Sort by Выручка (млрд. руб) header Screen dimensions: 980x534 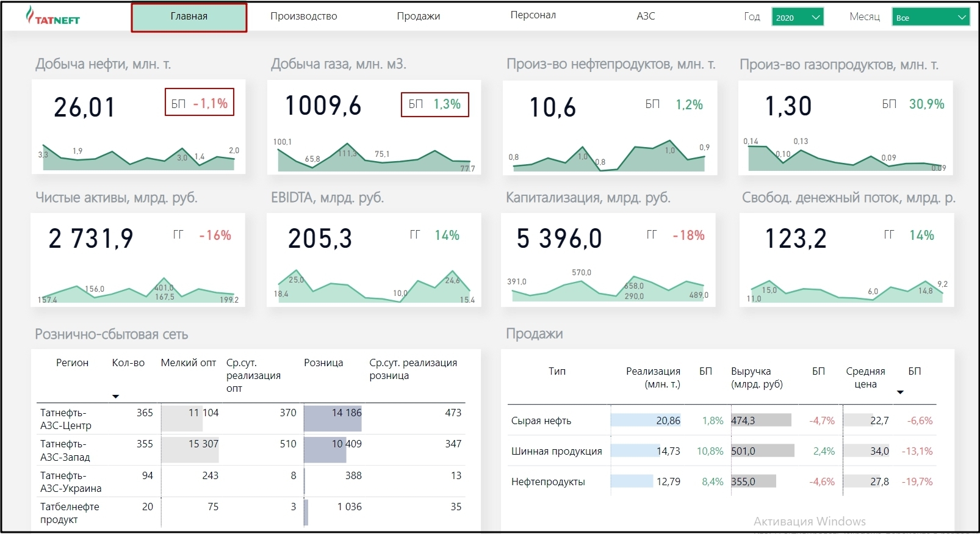click(757, 378)
